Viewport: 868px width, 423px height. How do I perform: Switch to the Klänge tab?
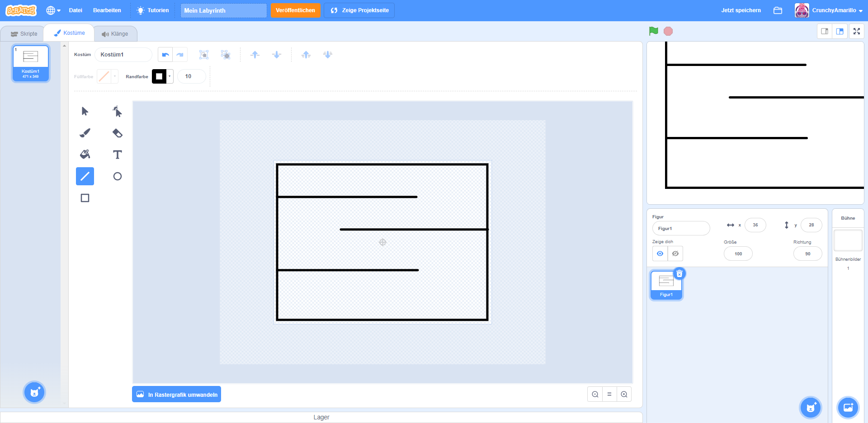point(115,34)
